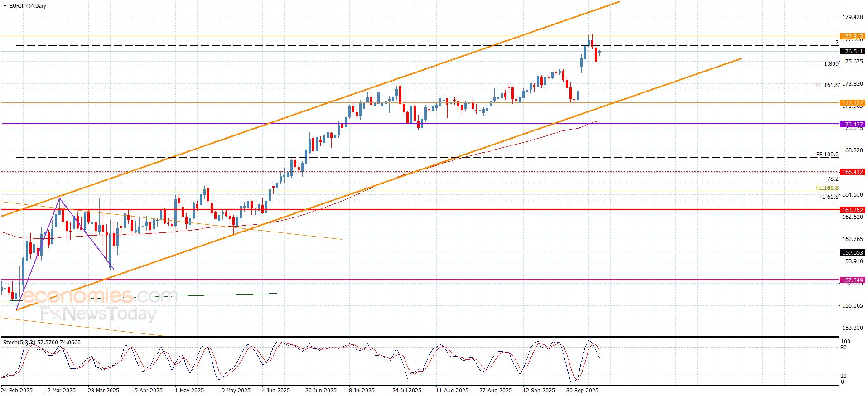
Task: Click the 1.809 Fibonacci level label
Action: [x=831, y=64]
